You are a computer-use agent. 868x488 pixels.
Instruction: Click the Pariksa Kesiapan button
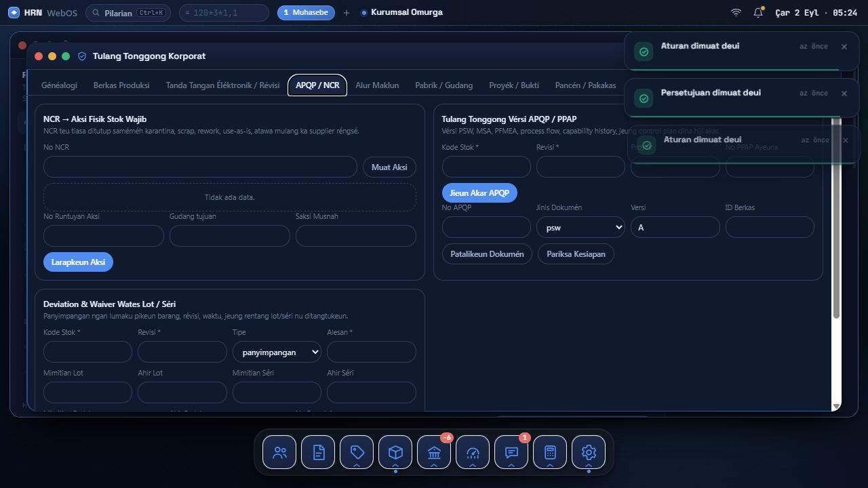[x=576, y=254]
